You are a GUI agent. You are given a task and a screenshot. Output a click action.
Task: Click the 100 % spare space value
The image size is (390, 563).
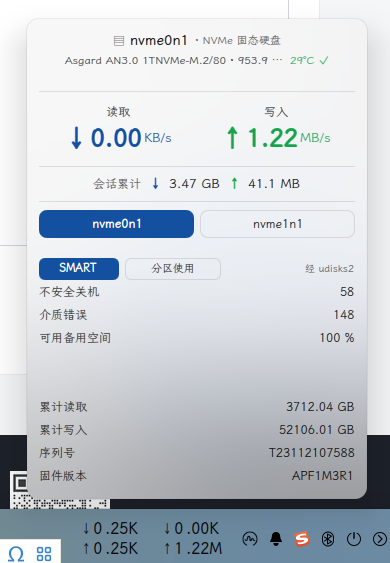pos(337,338)
